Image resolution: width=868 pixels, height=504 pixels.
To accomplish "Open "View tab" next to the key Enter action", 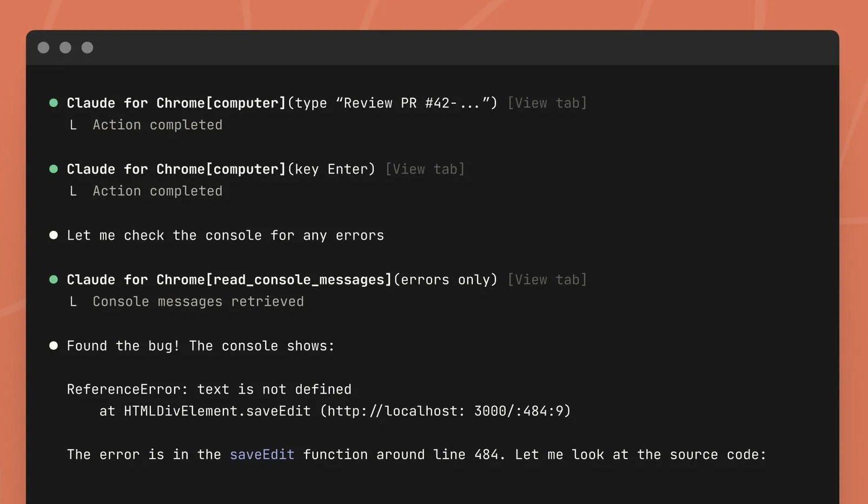I will click(x=425, y=169).
